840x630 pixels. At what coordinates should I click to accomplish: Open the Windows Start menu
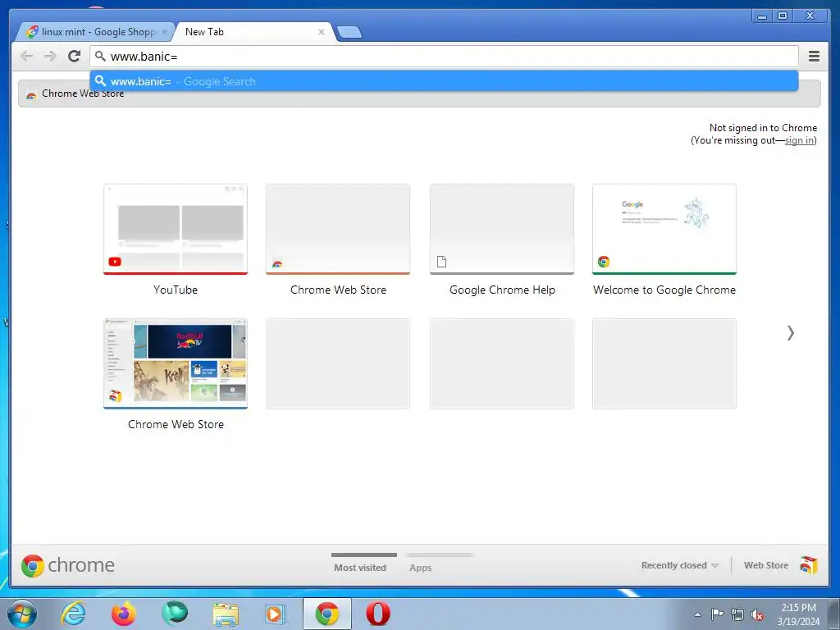click(21, 614)
